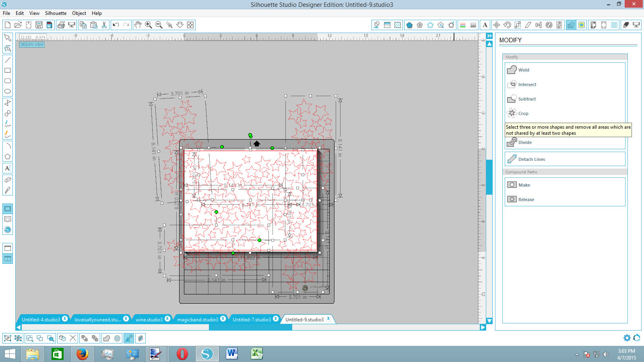
Task: Click the Windows Start button
Action: 10,354
